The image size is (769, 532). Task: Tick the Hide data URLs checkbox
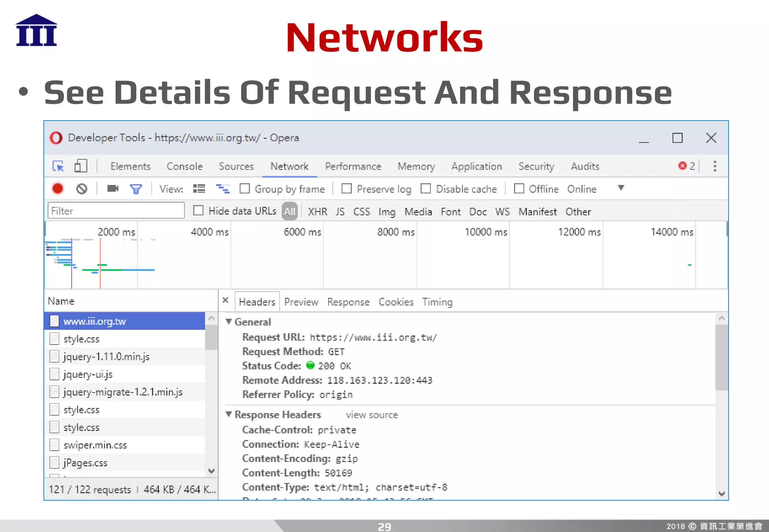click(198, 210)
